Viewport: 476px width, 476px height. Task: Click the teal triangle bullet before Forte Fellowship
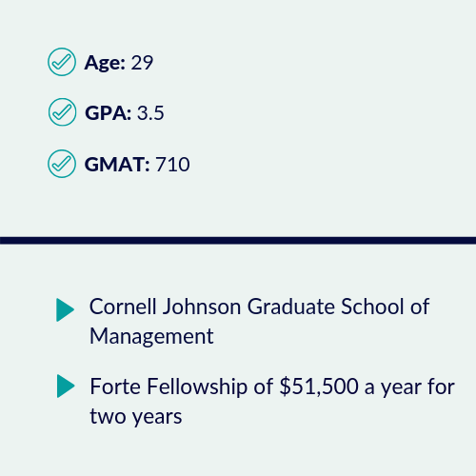tap(66, 386)
